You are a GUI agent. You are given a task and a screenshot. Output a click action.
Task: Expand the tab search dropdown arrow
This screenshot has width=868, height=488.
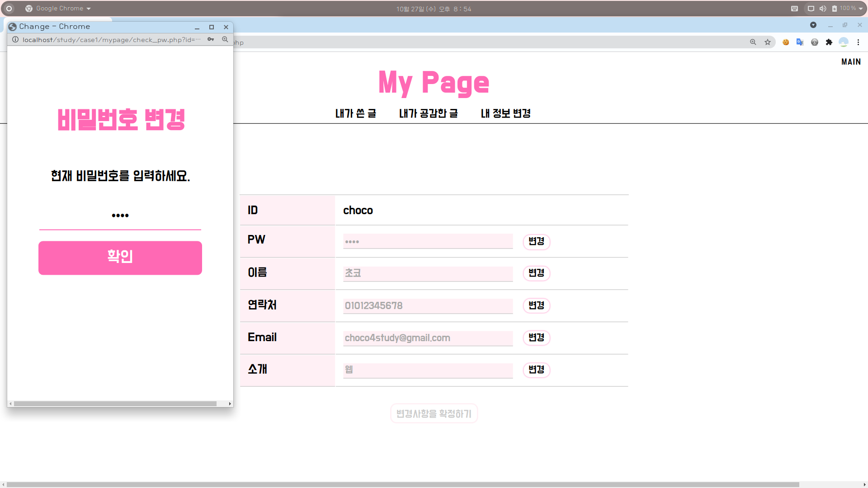click(813, 25)
